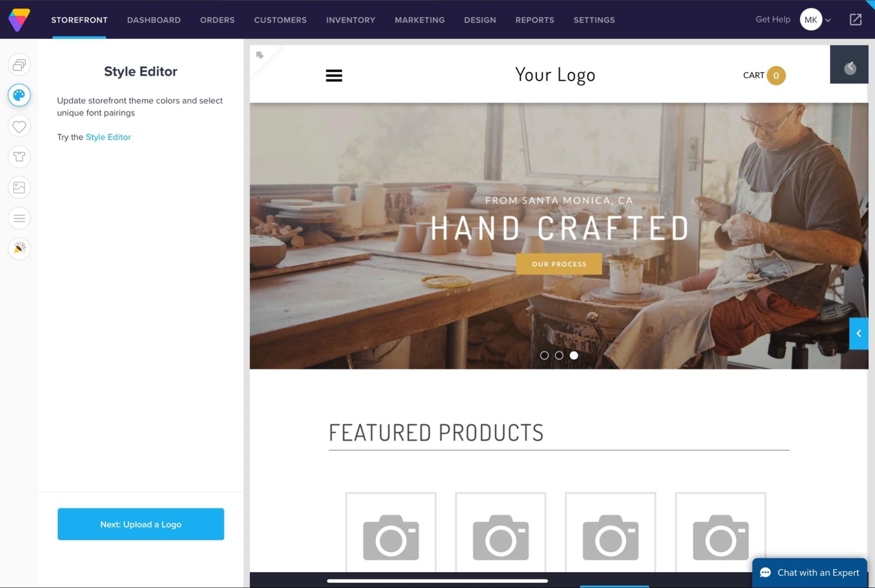Select the list/menu sidebar icon
This screenshot has height=588, width=875.
(18, 217)
